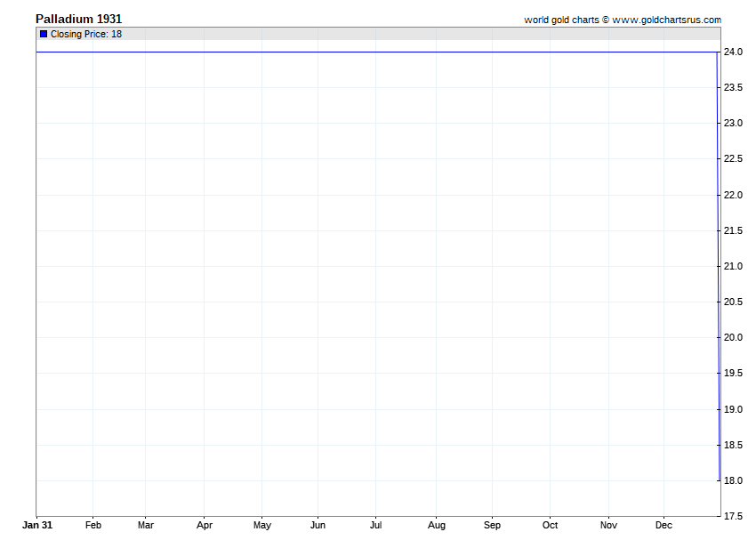Viewport: 756px width, 548px height.
Task: Click the 23.0 y-axis value
Action: pyautogui.click(x=734, y=123)
